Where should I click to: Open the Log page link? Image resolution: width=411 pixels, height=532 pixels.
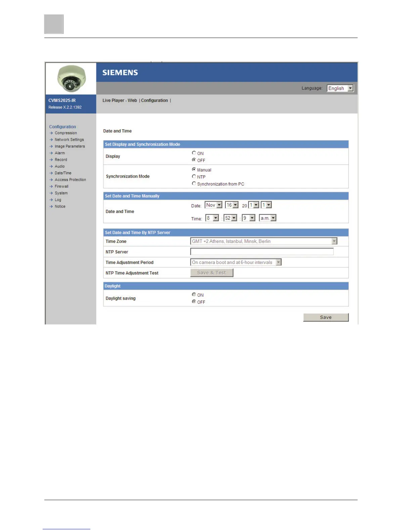click(58, 200)
